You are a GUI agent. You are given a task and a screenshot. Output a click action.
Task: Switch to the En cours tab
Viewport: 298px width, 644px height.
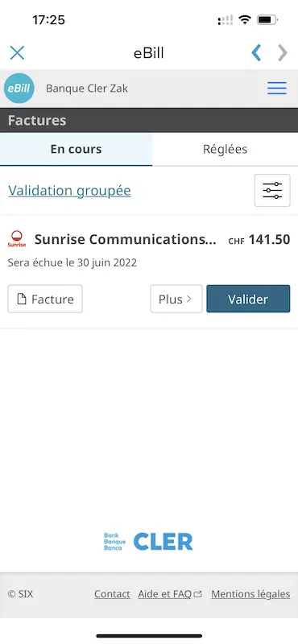pyautogui.click(x=76, y=149)
